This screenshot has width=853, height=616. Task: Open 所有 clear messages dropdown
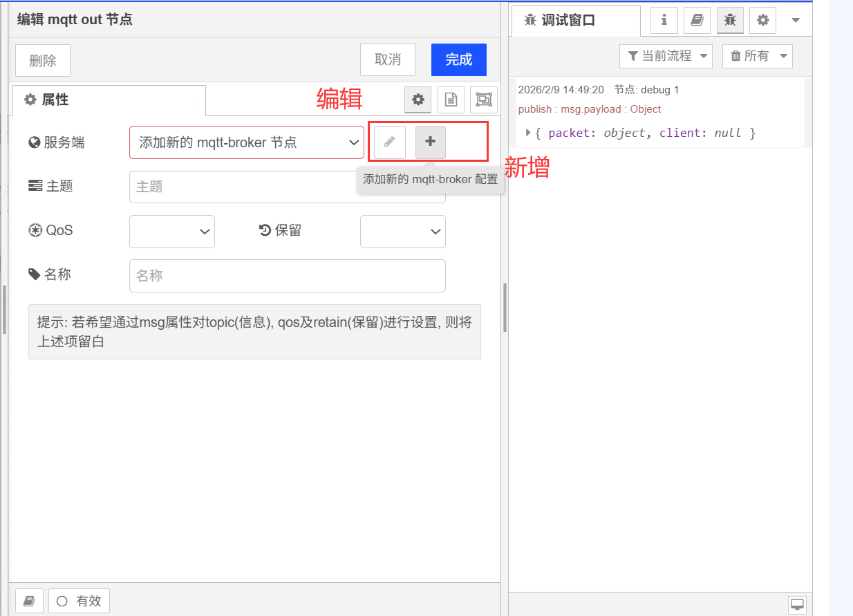click(x=758, y=56)
